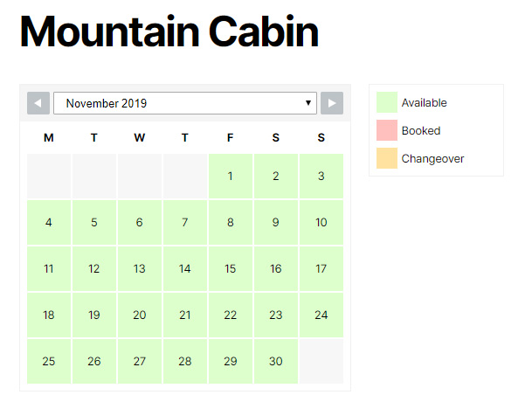Viewport: 532px width, 402px height.
Task: Click day 13 in the calendar
Action: (140, 269)
